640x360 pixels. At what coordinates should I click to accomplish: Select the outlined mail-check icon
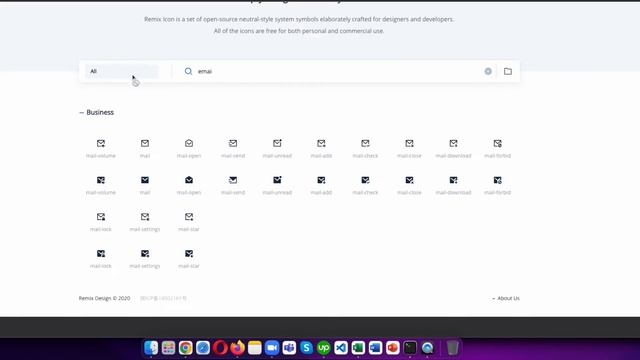click(365, 143)
